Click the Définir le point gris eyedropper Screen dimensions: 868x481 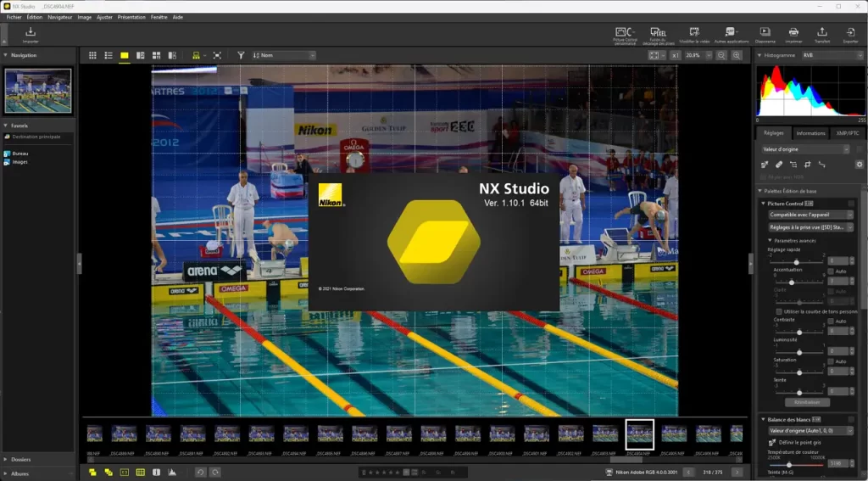772,443
